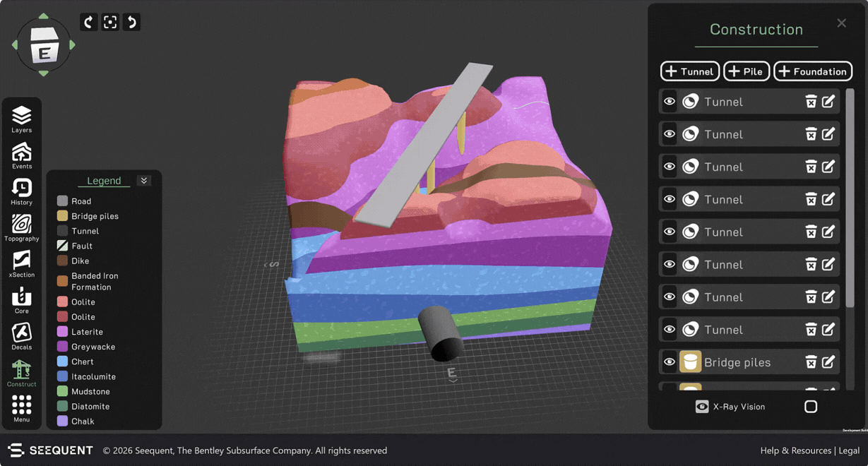The width and height of the screenshot is (868, 466).
Task: Rotate view with the left arrow of the compass
Action: (x=15, y=45)
